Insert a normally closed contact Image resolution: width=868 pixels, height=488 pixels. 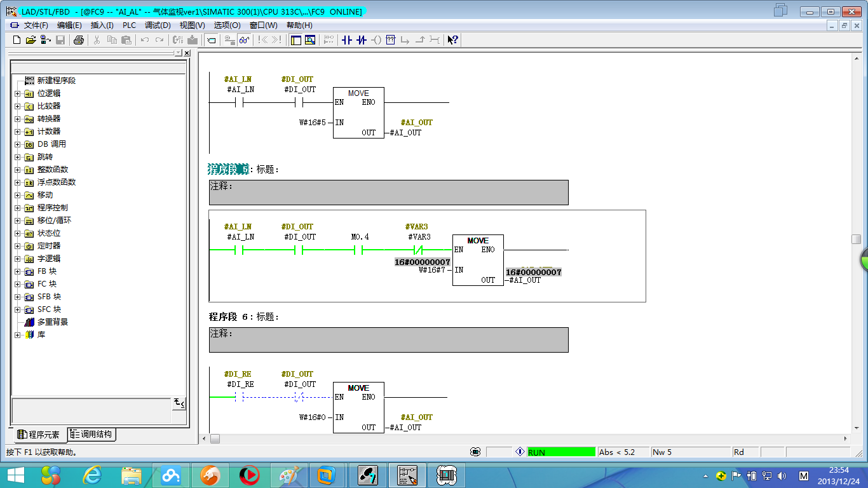coord(362,40)
